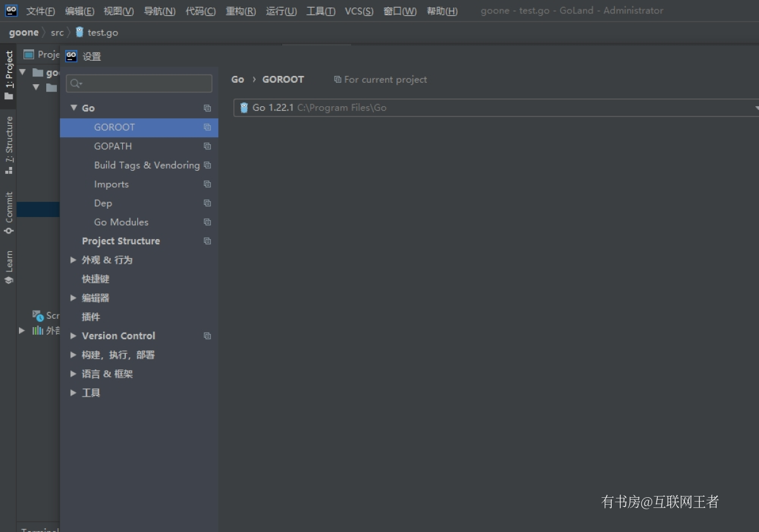Click goone in the breadcrumb bar
The height and width of the screenshot is (532, 759).
(x=24, y=32)
